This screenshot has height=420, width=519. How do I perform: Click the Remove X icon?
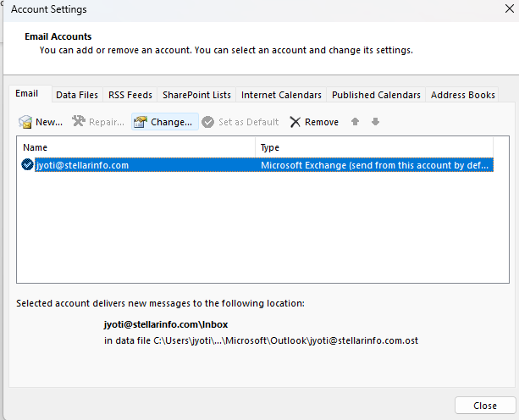(x=295, y=122)
